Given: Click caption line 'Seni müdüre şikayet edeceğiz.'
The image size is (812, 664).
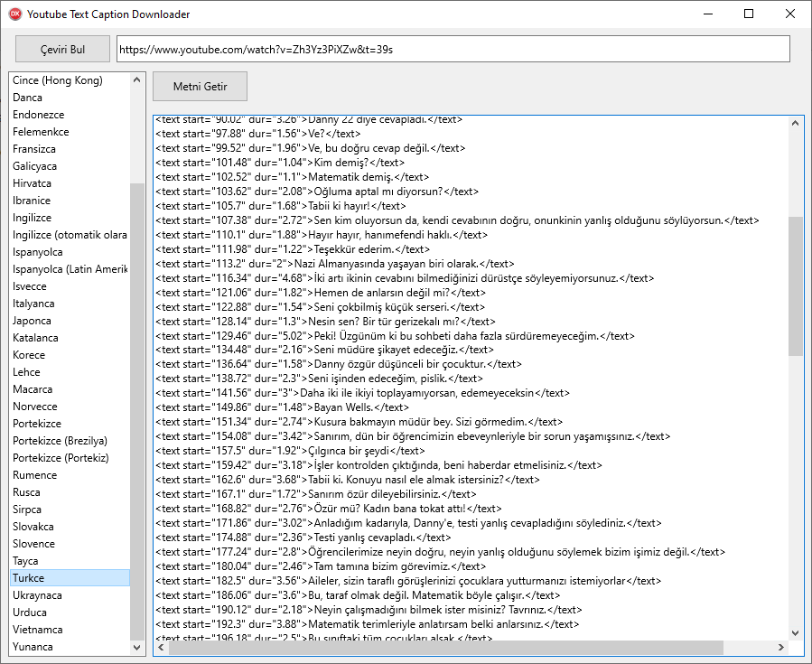Looking at the screenshot, I should (x=324, y=350).
